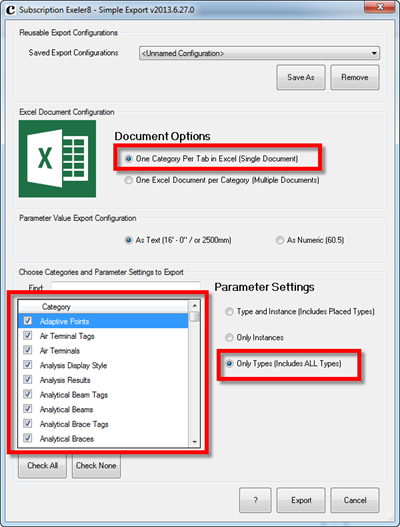The width and height of the screenshot is (400, 527).
Task: Click the Save As button
Action: [x=301, y=77]
